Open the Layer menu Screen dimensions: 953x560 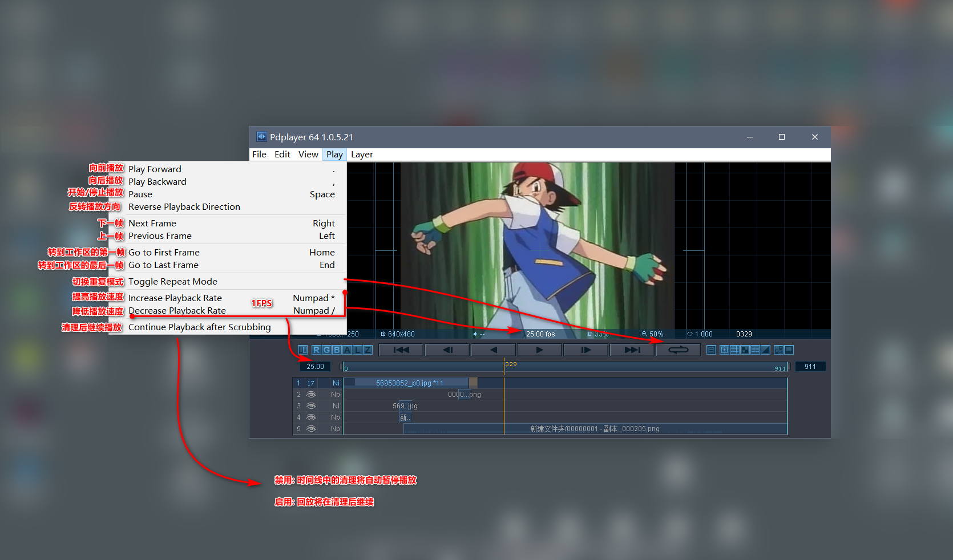(362, 155)
